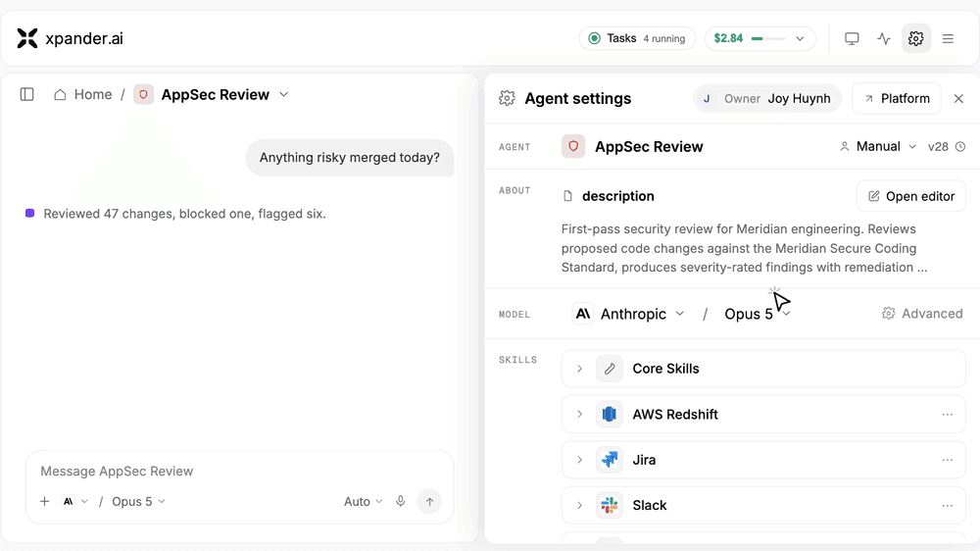Click the budget usage progress bar
This screenshot has height=551, width=980.
(x=768, y=38)
